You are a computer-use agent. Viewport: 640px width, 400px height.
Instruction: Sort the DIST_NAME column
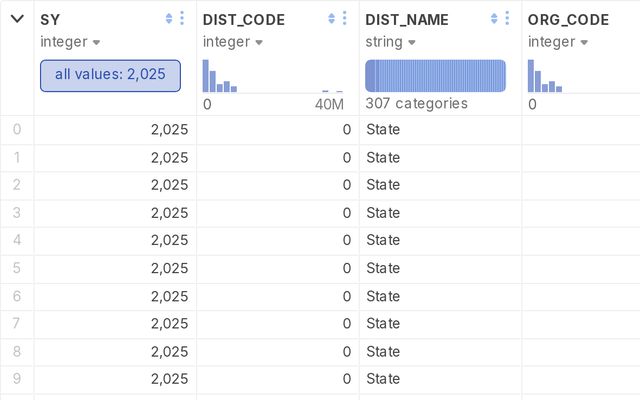point(494,19)
